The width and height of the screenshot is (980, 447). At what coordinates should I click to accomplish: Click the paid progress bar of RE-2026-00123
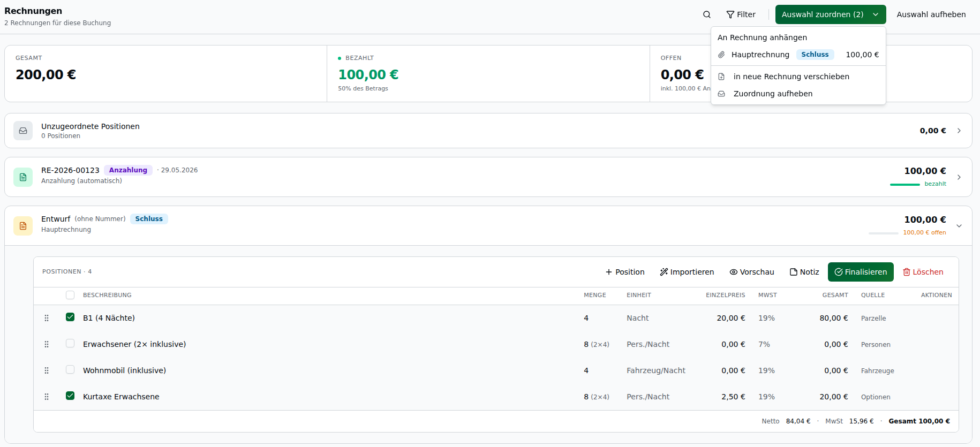coord(905,185)
